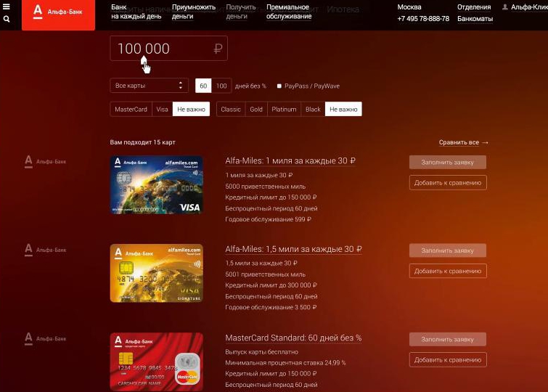The height and width of the screenshot is (392, 548).
Task: Click the Alfa-Bank red logo
Action: 58,15
